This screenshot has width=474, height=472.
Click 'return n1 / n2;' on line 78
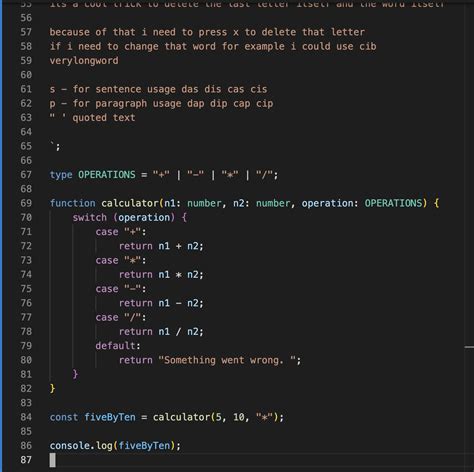click(x=161, y=332)
